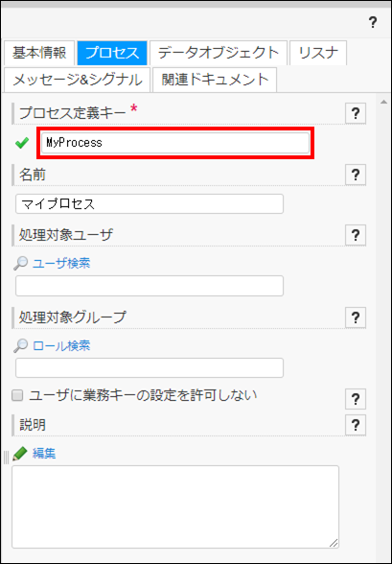
Task: Open help for 処理対象グループ
Action: [x=356, y=317]
